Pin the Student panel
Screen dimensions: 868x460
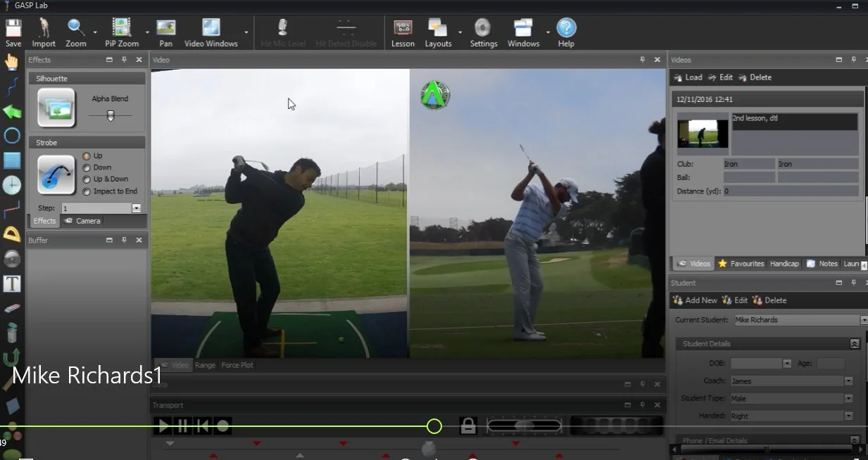pos(853,282)
